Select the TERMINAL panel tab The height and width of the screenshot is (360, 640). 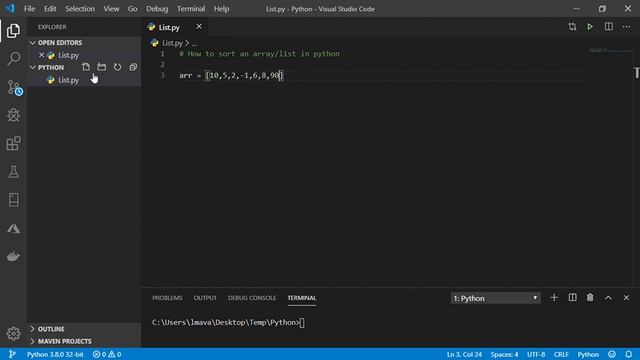302,298
